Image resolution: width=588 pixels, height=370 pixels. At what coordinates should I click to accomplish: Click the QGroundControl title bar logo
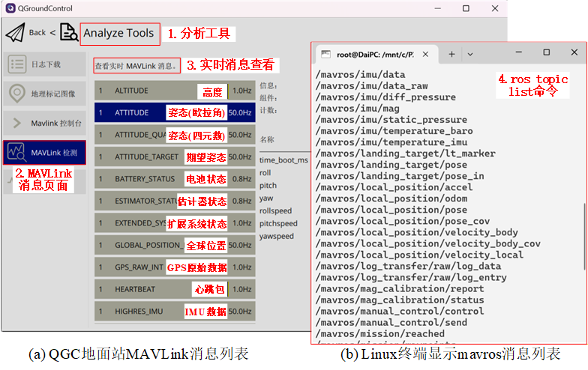(10, 7)
